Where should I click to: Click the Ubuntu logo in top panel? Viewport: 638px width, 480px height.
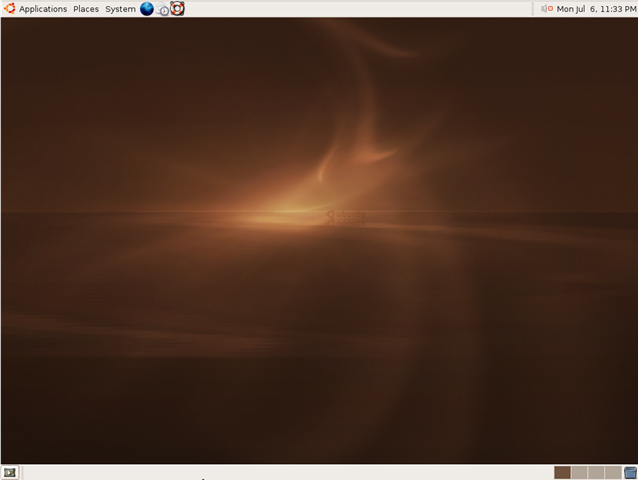click(x=9, y=9)
